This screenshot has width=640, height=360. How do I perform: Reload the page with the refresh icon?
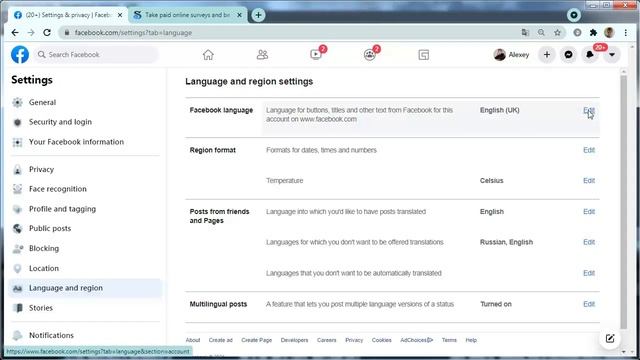pos(47,33)
